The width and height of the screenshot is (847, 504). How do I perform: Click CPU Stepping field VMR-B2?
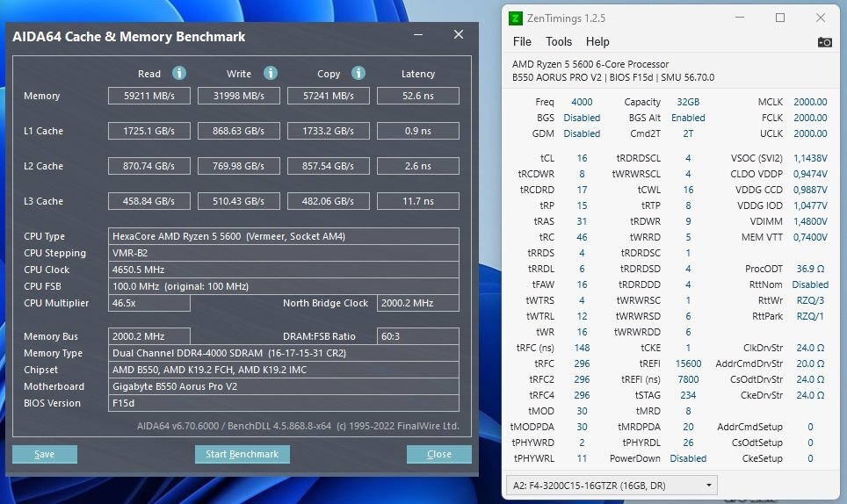click(x=284, y=253)
